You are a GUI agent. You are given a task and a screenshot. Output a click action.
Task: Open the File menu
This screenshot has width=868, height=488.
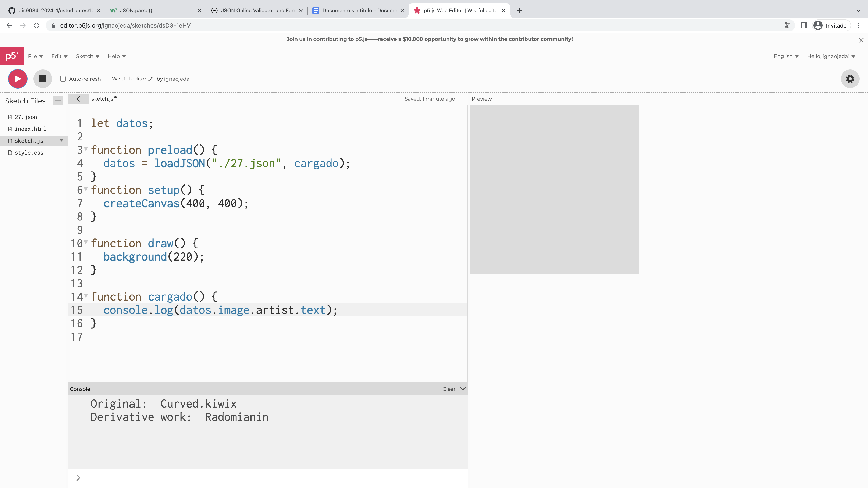click(35, 56)
